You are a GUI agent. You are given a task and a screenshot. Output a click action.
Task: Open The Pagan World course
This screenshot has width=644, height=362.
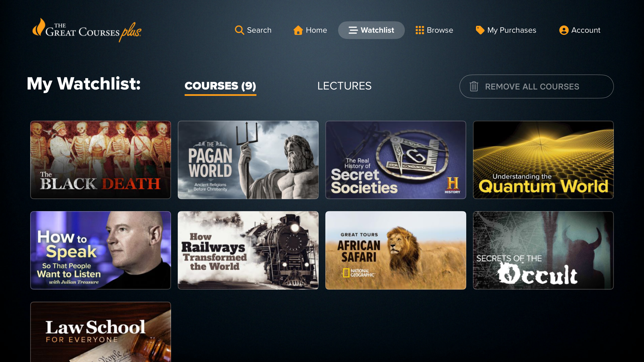coord(248,160)
